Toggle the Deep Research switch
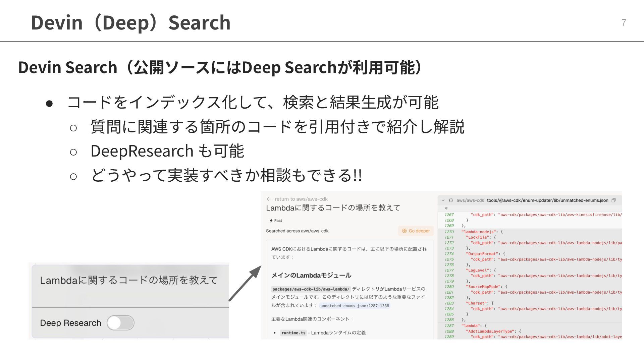Image resolution: width=644 pixels, height=362 pixels. (x=120, y=323)
